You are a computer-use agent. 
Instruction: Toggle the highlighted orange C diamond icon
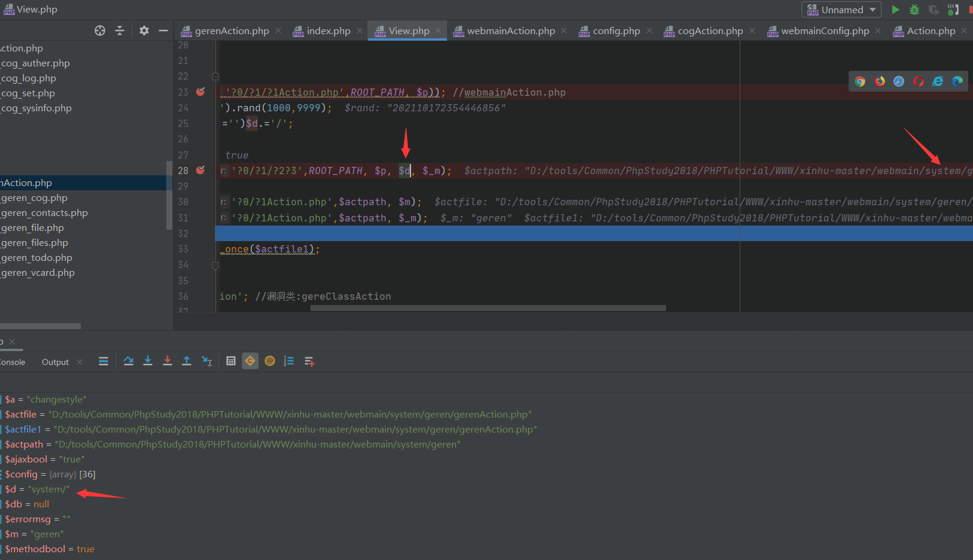(x=250, y=361)
